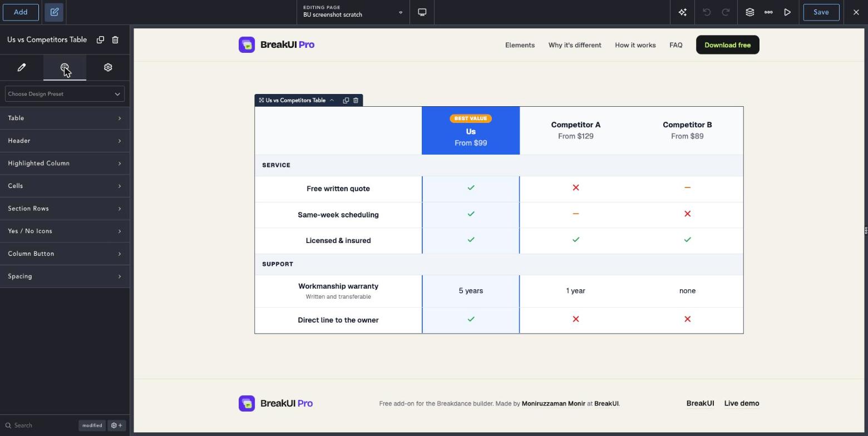Viewport: 868px width, 436px height.
Task: Switch to the content pencil tab
Action: [22, 67]
